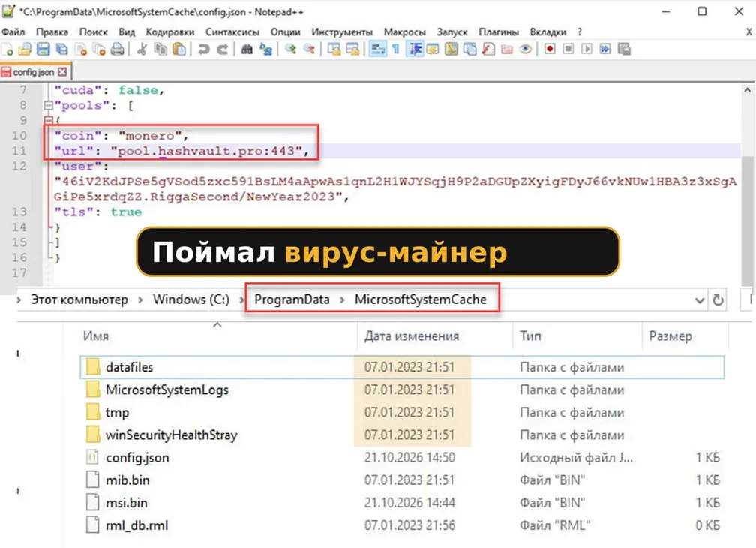Toggle Show all characters pilcrow icon
Viewport: 756px width, 548px height.
click(x=395, y=50)
